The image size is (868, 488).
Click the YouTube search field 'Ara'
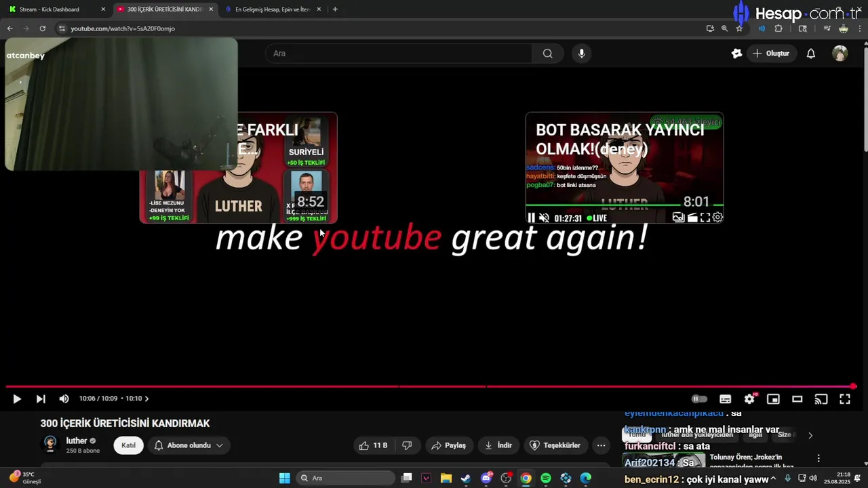pyautogui.click(x=399, y=54)
